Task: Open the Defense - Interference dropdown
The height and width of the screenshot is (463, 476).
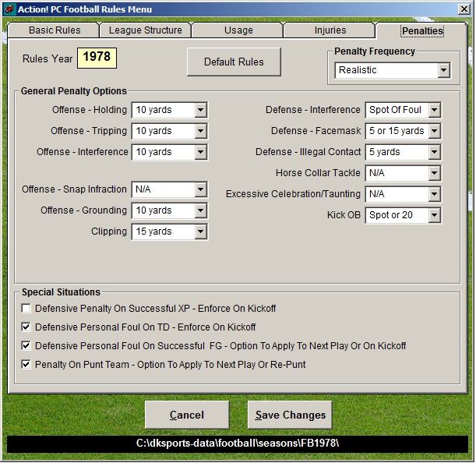Action: [x=434, y=111]
